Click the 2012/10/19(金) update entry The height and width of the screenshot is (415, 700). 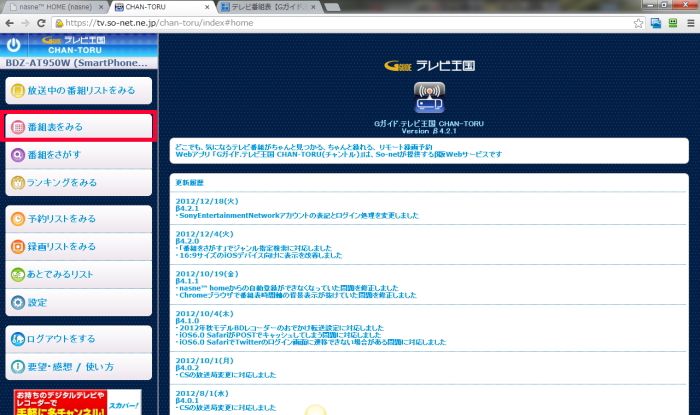click(428, 284)
